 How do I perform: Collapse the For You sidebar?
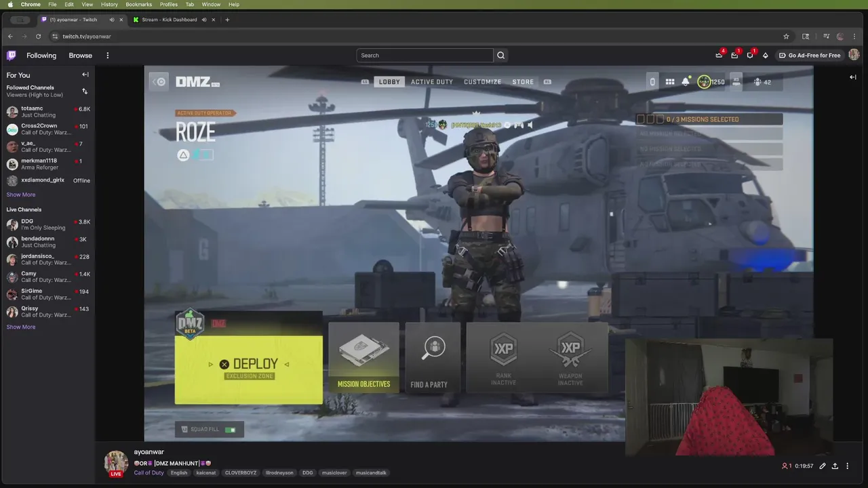[85, 75]
